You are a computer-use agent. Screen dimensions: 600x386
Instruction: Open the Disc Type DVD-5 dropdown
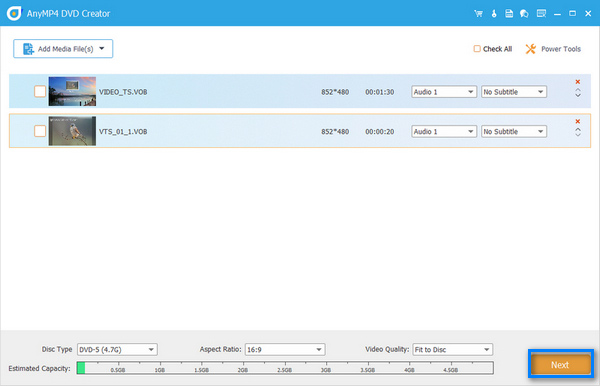(x=117, y=350)
